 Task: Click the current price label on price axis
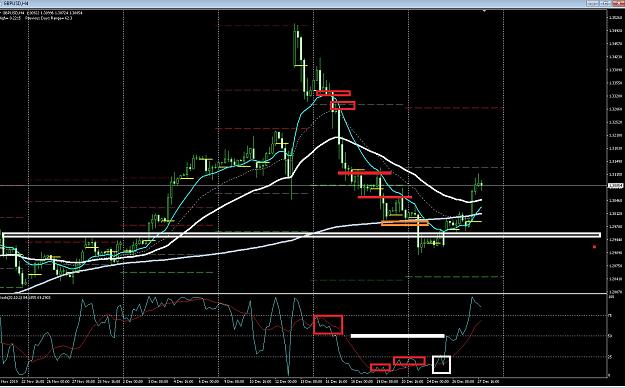click(x=616, y=185)
